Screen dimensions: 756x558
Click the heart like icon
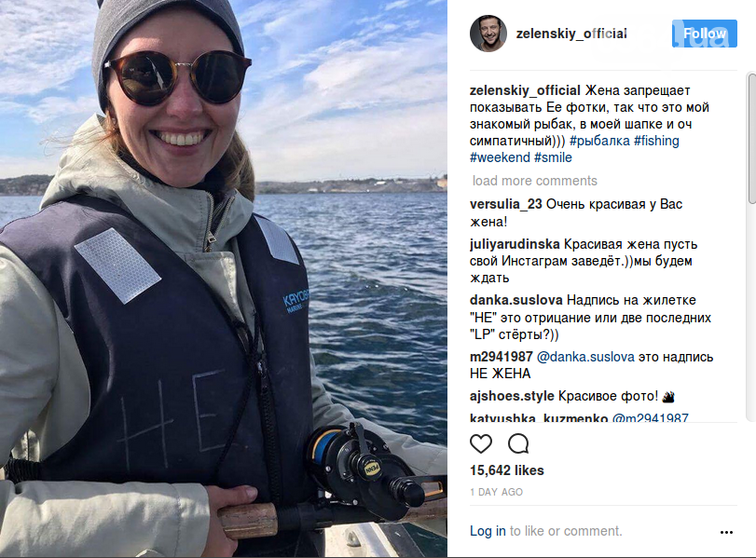point(481,443)
